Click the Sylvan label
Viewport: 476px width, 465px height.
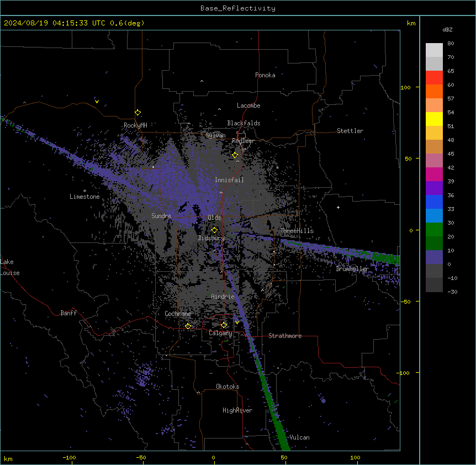click(215, 135)
